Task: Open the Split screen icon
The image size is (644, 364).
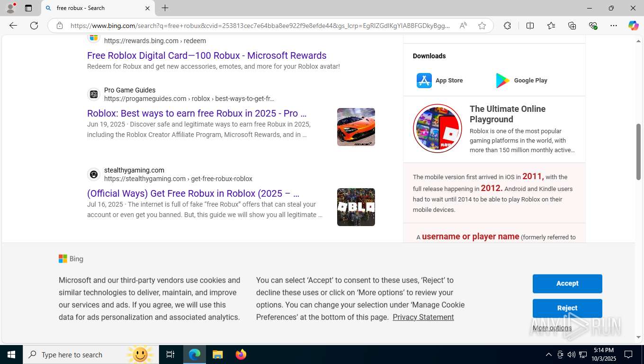Action: click(530, 26)
